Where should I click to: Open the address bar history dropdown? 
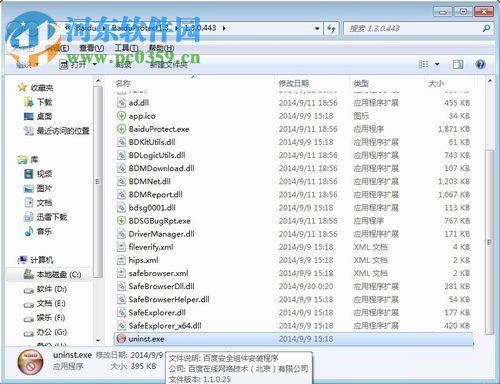click(x=317, y=28)
